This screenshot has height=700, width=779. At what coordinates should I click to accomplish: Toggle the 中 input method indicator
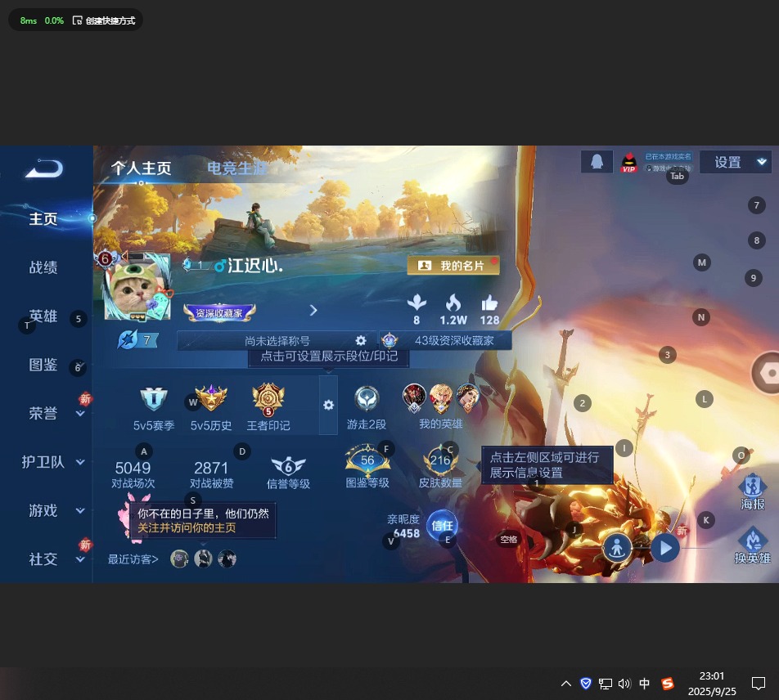click(644, 684)
